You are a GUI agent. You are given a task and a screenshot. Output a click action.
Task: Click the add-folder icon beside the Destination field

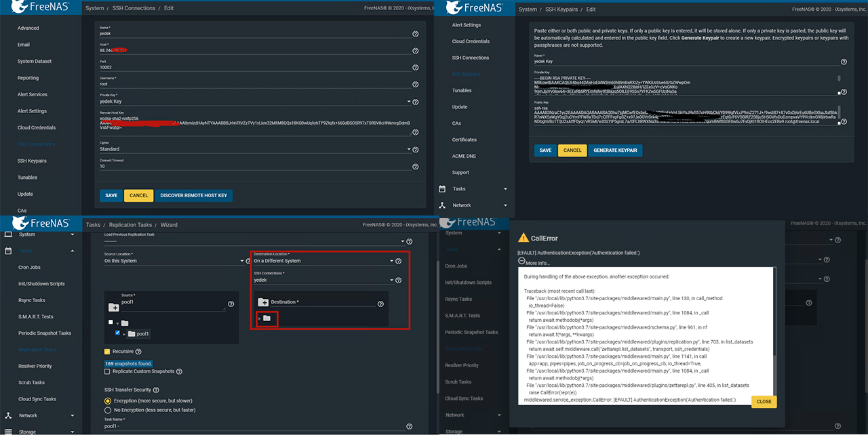tap(263, 302)
